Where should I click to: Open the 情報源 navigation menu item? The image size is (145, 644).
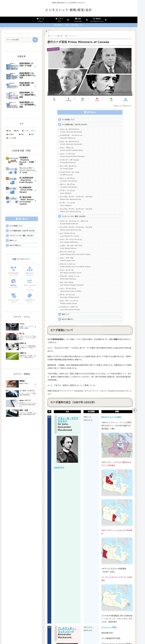click(x=97, y=20)
